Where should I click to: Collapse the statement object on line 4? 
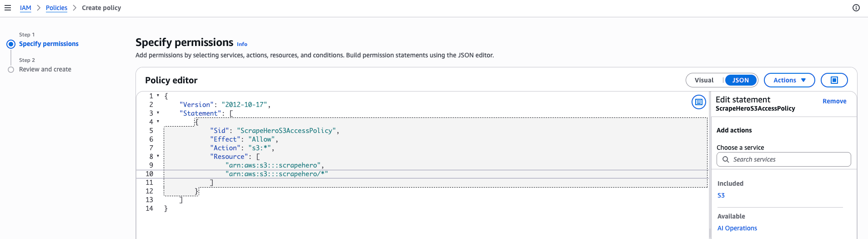click(x=158, y=122)
